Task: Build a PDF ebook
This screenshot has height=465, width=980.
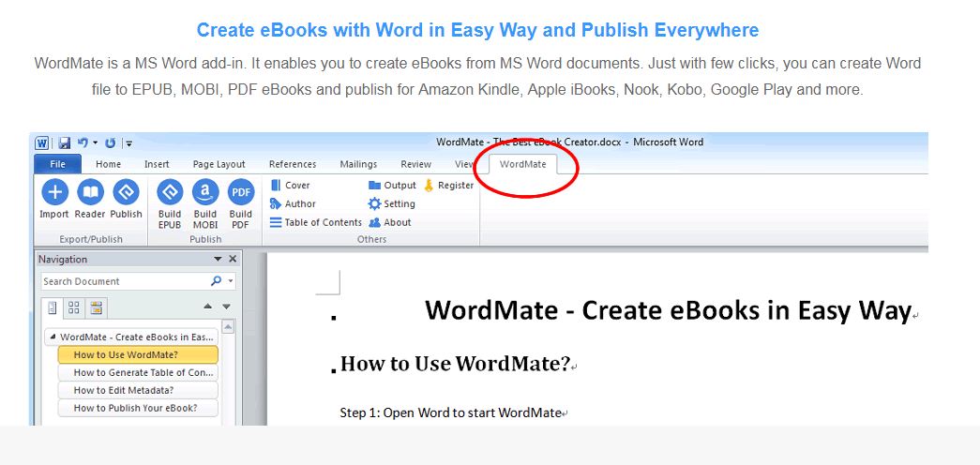Action: 241,205
